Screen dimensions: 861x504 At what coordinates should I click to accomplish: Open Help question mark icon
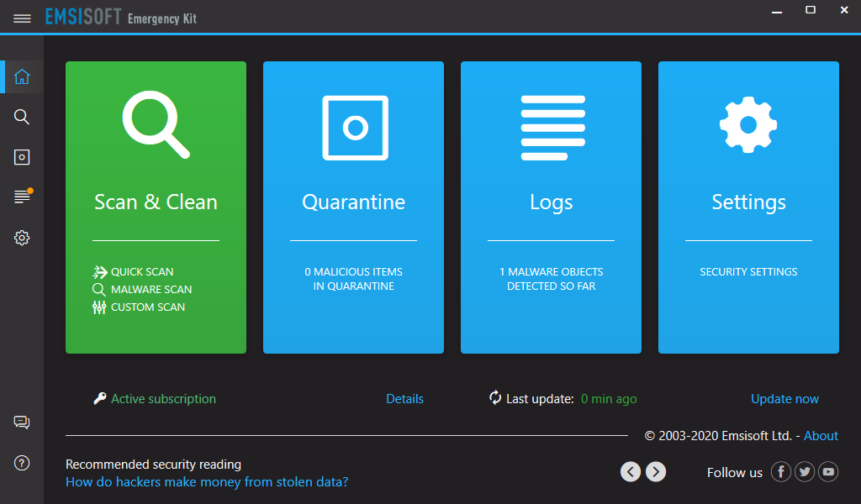coord(22,463)
